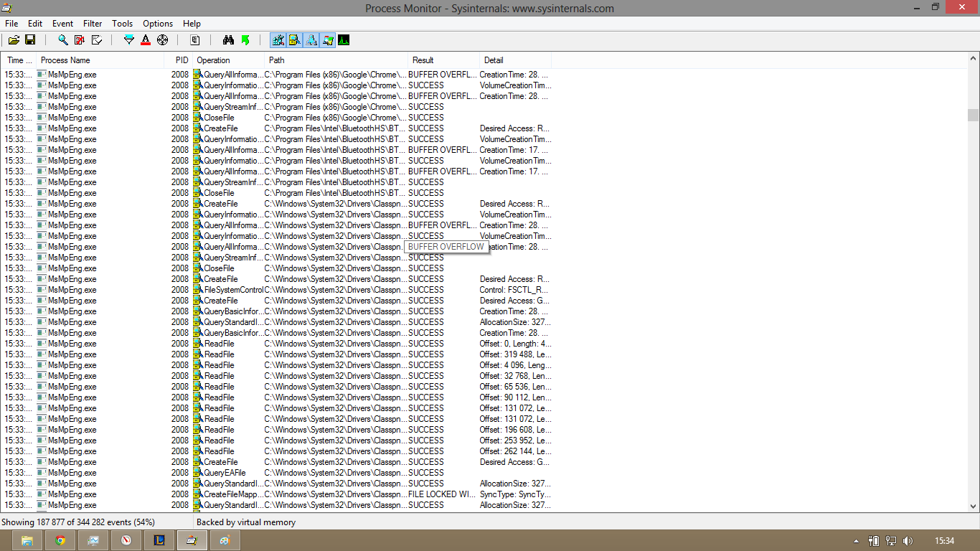Select the QueryEAFile operation row
The width and height of the screenshot is (980, 551).
pyautogui.click(x=276, y=473)
